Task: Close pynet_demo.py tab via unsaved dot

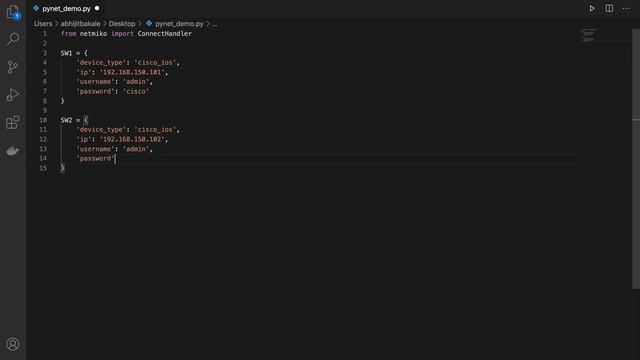Action: (97, 8)
